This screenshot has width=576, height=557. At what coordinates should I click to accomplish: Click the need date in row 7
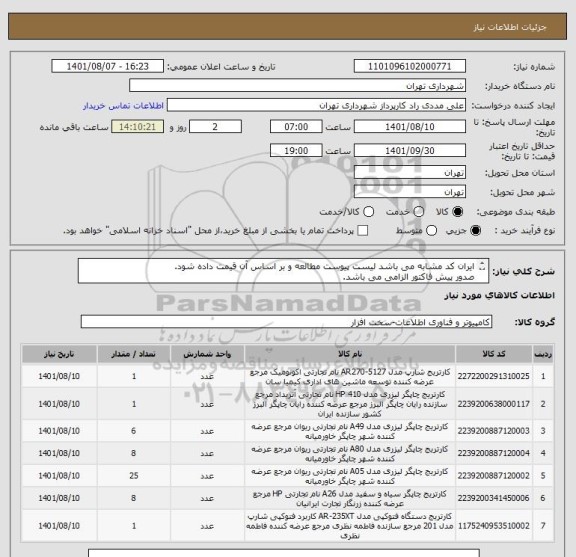(x=59, y=526)
